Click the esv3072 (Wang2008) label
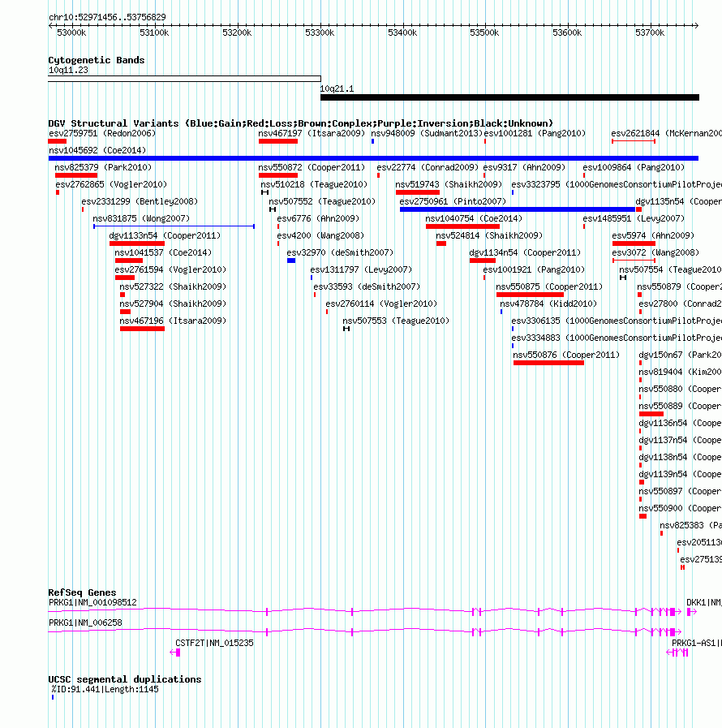Screen dimensions: 722x728 coord(655,252)
